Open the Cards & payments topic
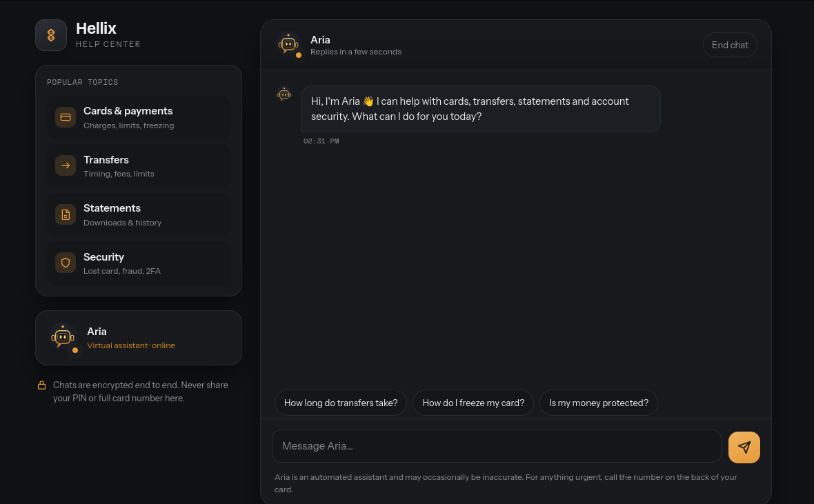 pos(139,117)
